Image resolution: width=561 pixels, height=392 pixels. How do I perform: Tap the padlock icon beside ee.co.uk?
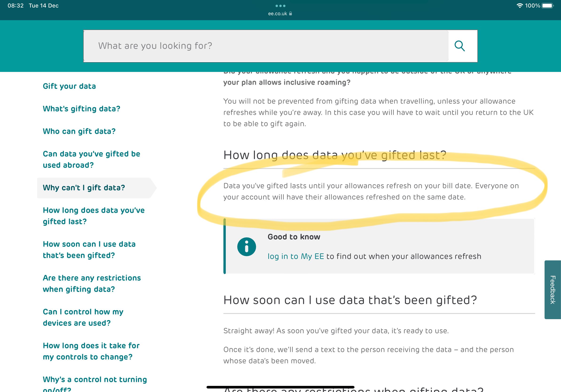(291, 14)
